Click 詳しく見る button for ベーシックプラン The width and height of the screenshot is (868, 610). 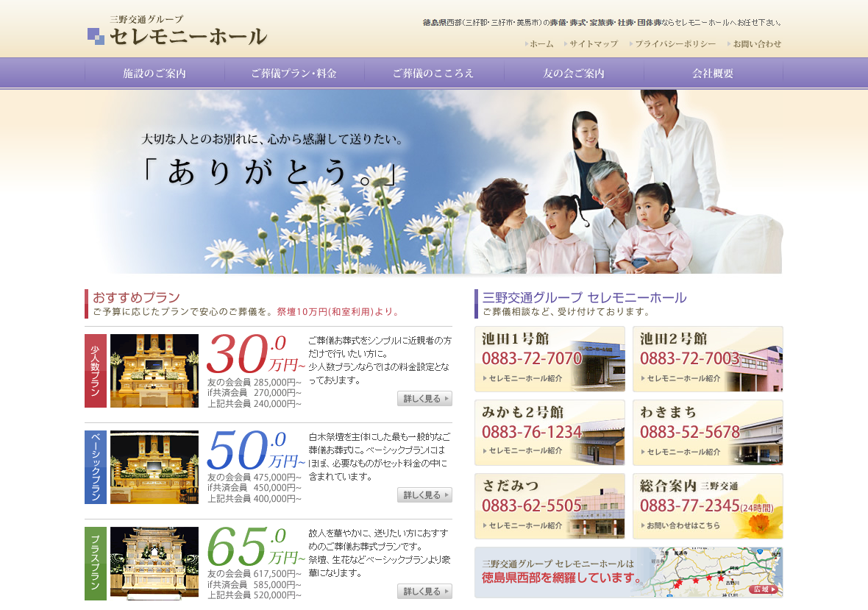click(x=424, y=495)
